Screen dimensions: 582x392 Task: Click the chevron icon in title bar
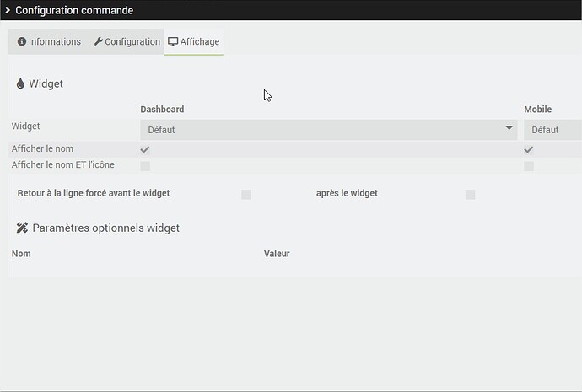[x=8, y=10]
